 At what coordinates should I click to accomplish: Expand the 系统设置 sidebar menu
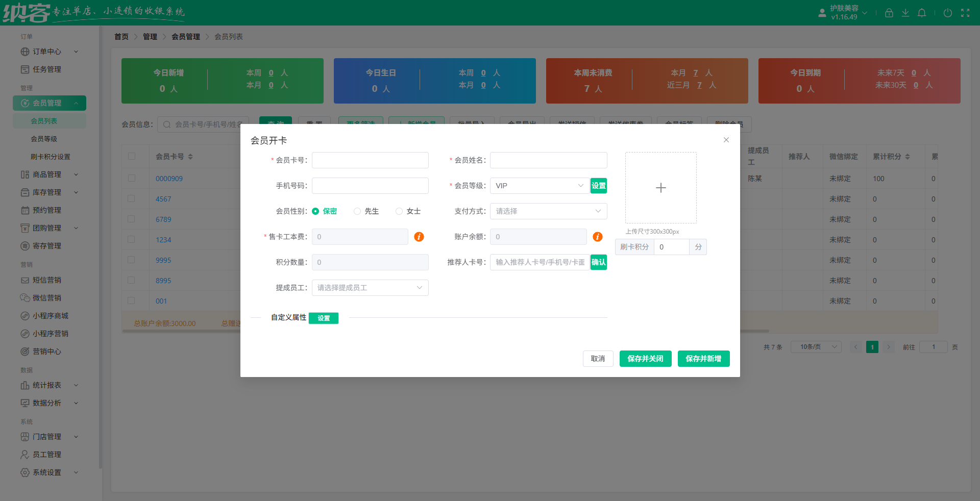[50, 472]
